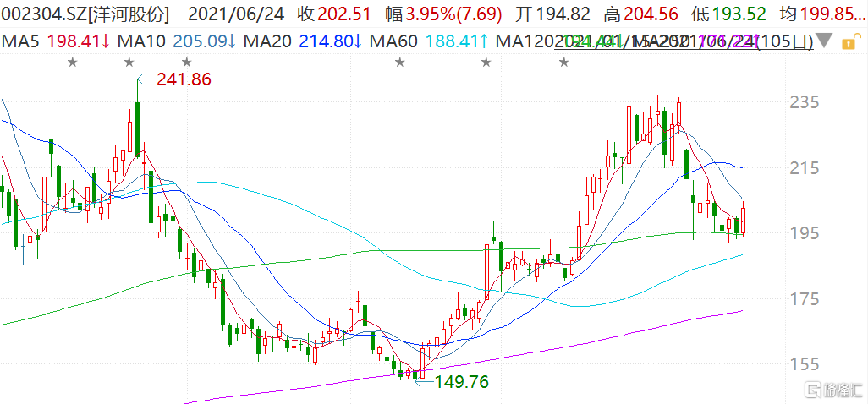Click the star marker below the 188.41 value
This screenshot has width=868, height=404.
[486, 63]
